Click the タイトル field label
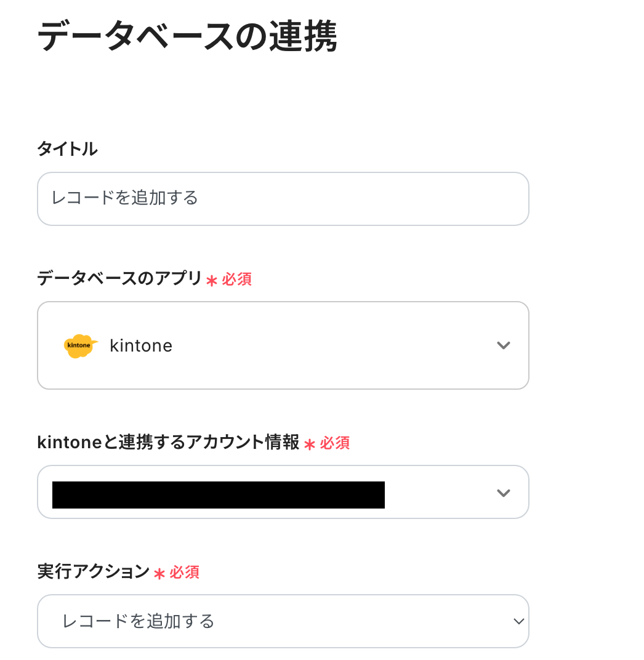The image size is (644, 660). (67, 148)
